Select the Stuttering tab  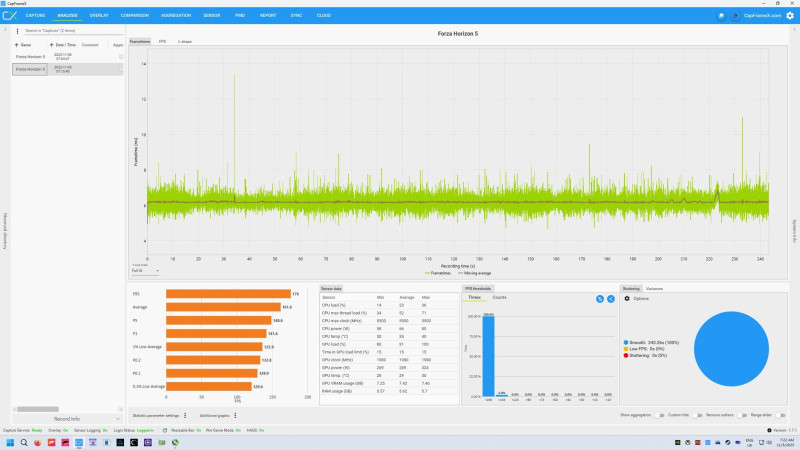coord(631,289)
